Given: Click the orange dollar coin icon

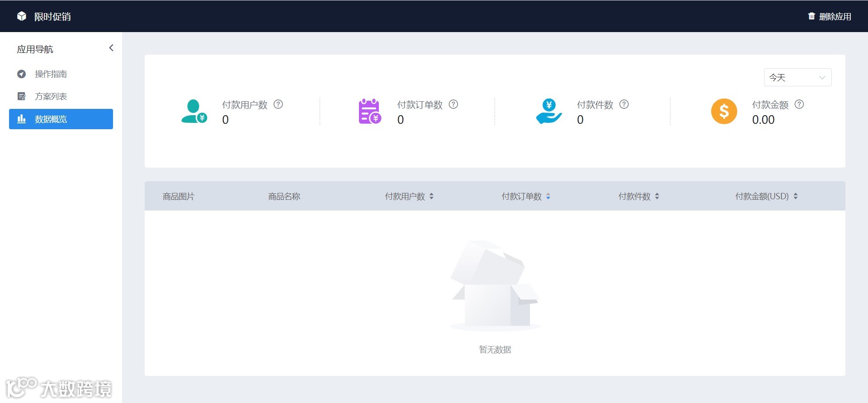Looking at the screenshot, I should (x=724, y=111).
